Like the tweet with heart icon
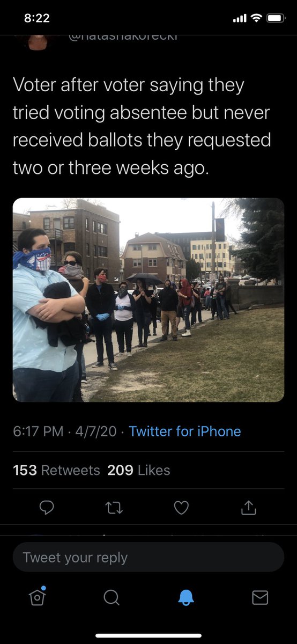 coord(182,507)
